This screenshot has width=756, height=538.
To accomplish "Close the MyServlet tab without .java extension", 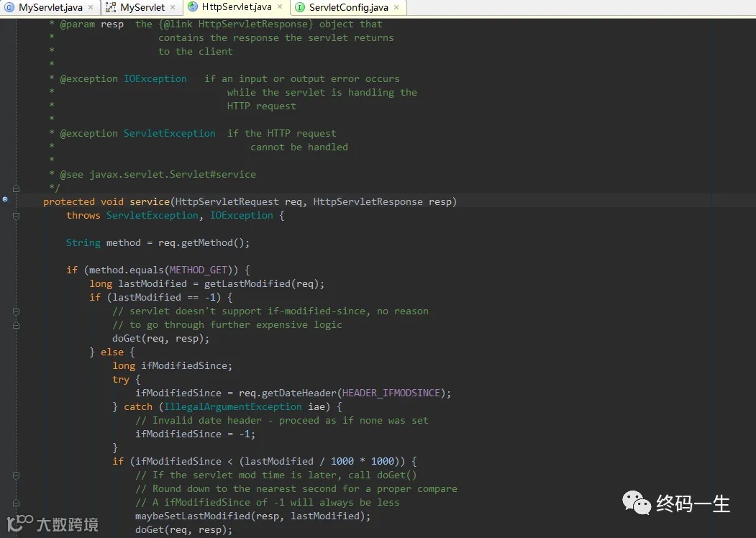I will (x=173, y=7).
